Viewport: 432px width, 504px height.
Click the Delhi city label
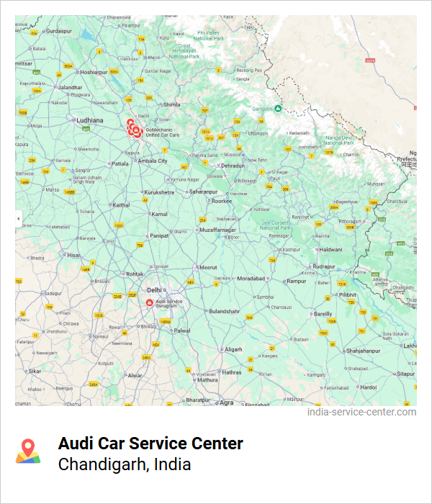coord(154,290)
